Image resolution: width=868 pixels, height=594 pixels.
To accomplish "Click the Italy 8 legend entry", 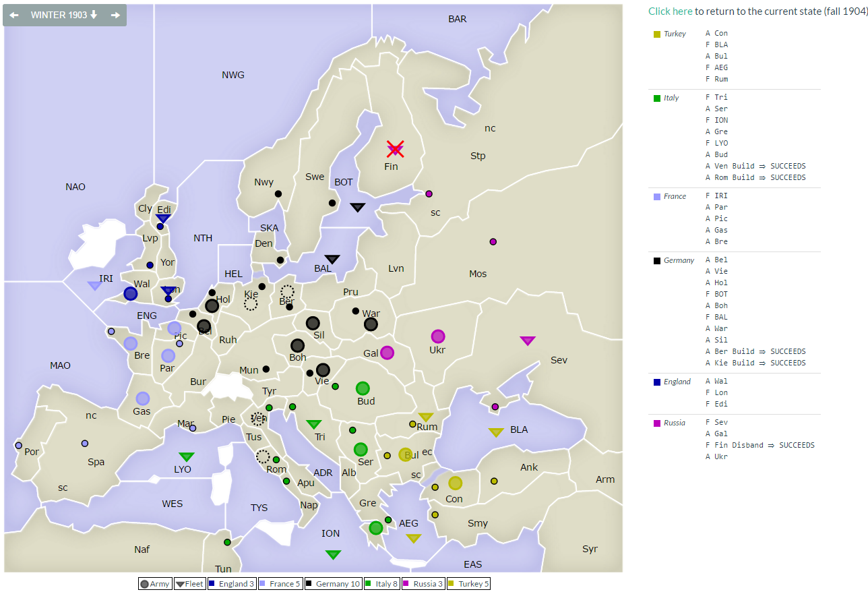I will point(381,584).
